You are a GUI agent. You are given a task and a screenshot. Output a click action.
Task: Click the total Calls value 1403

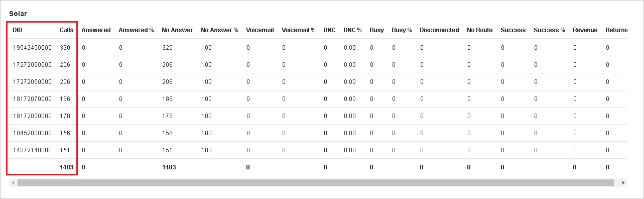(66, 167)
